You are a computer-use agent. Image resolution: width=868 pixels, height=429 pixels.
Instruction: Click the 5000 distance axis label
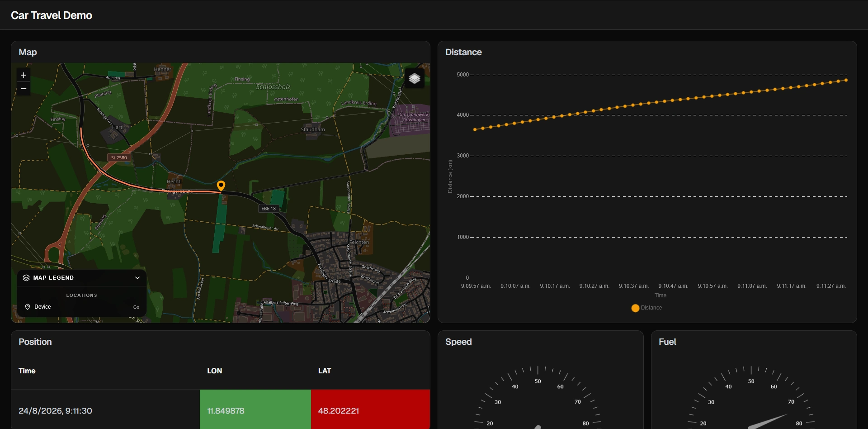coord(462,75)
